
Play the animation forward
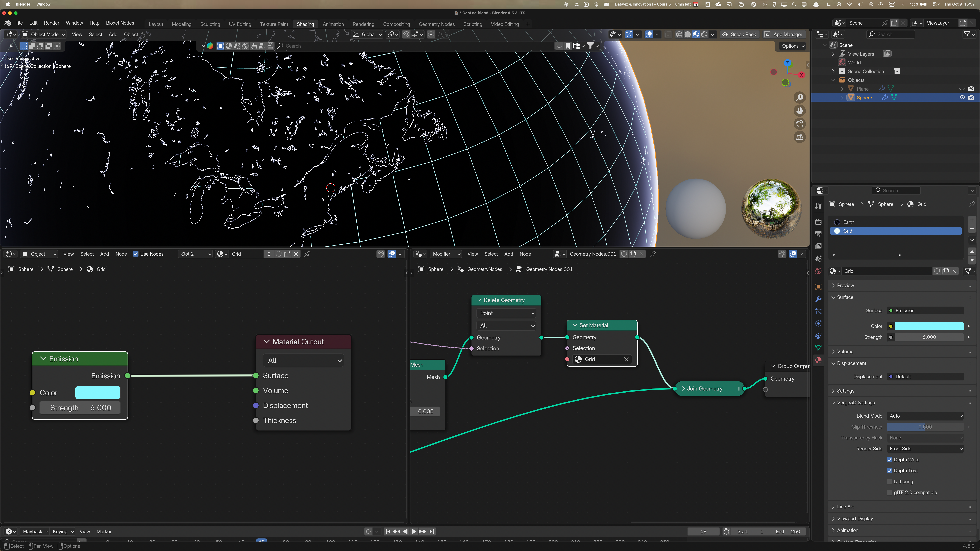click(x=414, y=532)
